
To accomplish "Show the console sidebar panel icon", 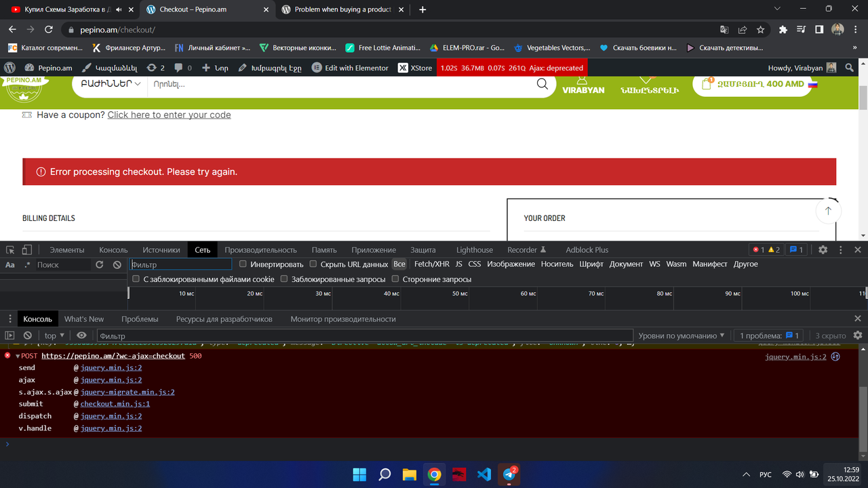I will (x=10, y=335).
